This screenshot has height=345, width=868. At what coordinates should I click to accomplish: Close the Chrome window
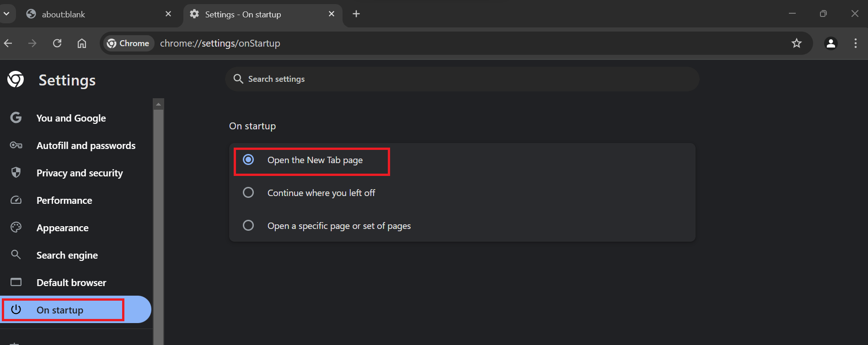coord(855,14)
